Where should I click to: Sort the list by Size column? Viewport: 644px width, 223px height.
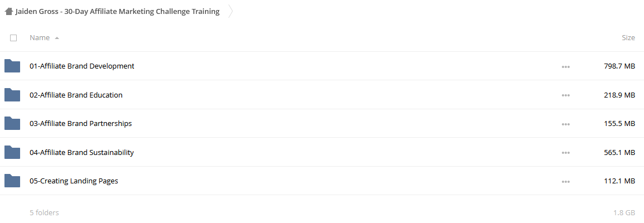pos(628,38)
